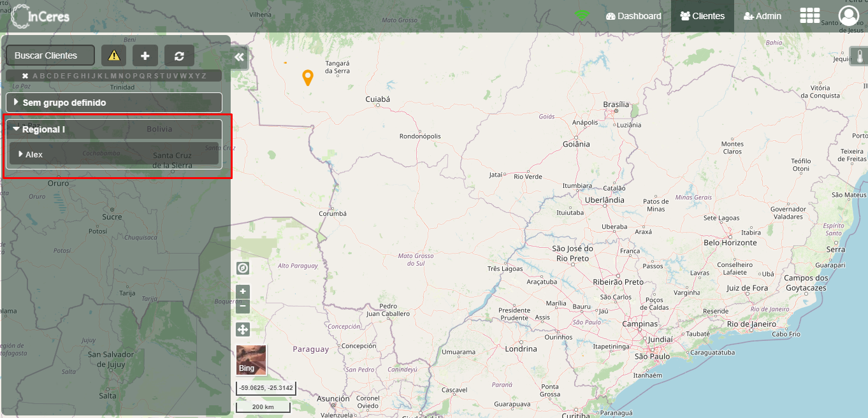Viewport: 868px width, 418px height.
Task: Click the Uberlândia label on map
Action: (605, 199)
